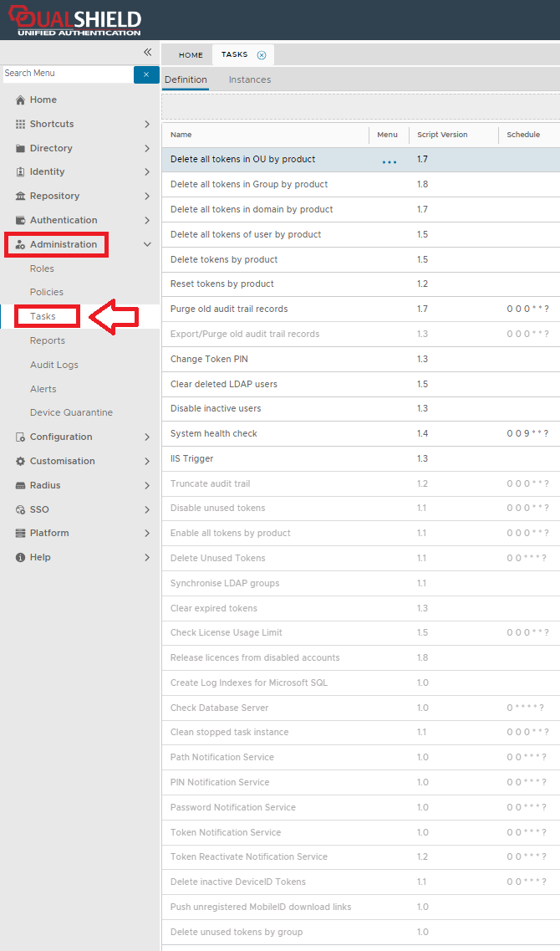Click the DualShield logo
This screenshot has height=951, width=560.
[x=74, y=21]
